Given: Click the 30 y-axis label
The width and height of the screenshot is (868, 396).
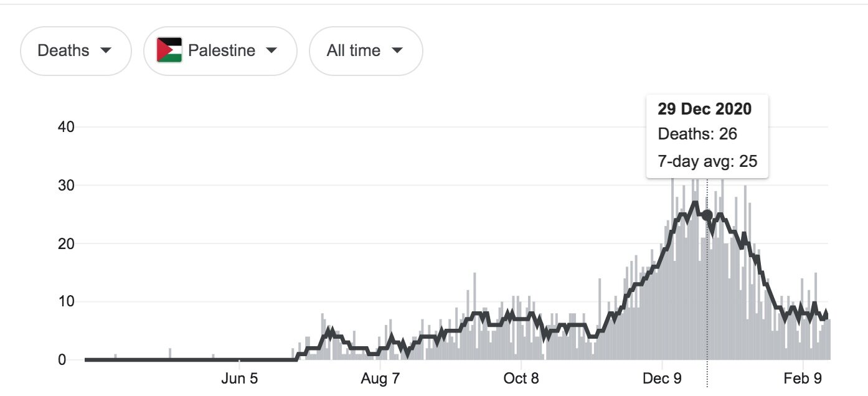Looking at the screenshot, I should 66,186.
